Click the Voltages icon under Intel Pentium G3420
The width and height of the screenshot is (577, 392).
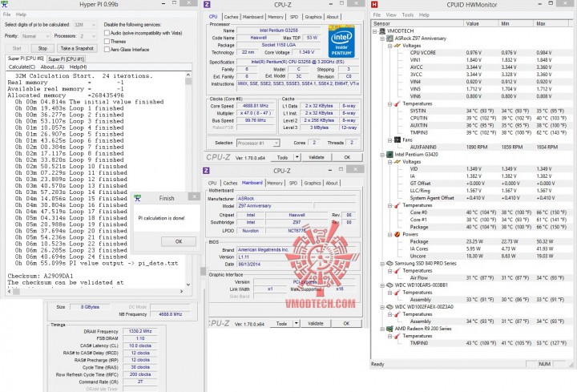click(x=397, y=162)
